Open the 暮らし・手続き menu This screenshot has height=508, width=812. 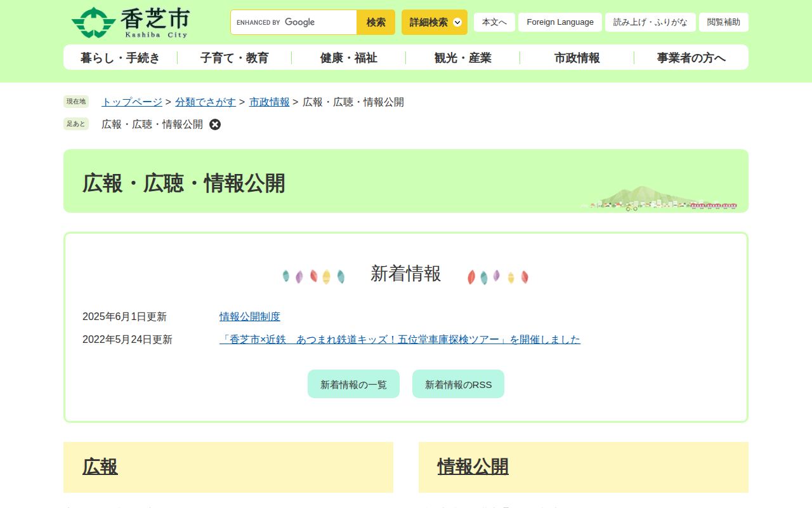click(x=120, y=58)
